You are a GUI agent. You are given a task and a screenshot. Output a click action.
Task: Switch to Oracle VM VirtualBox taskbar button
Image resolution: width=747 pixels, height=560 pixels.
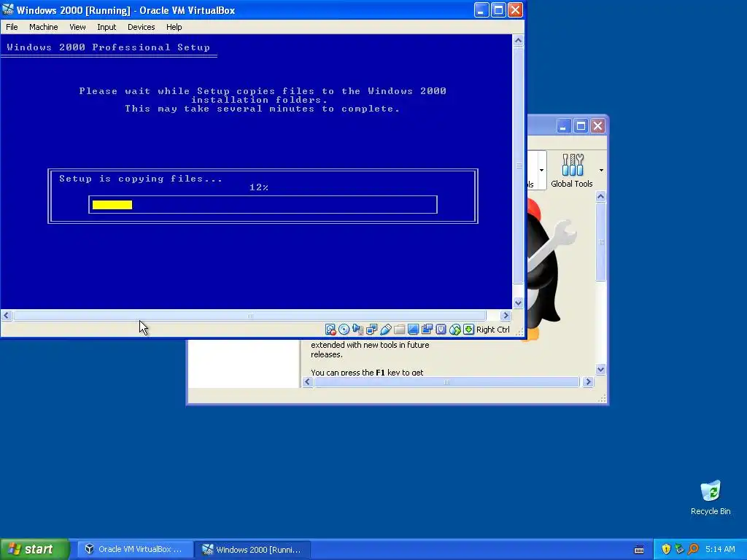coord(135,549)
